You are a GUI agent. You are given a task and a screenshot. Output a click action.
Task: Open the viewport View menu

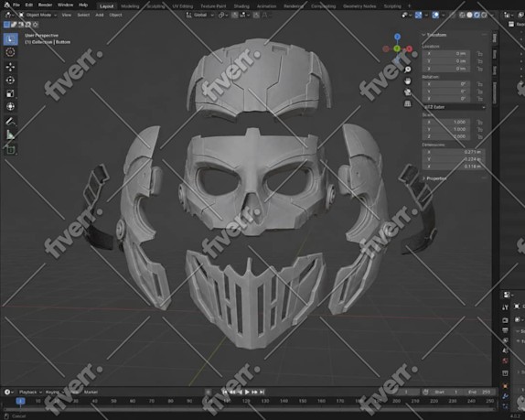[67, 15]
